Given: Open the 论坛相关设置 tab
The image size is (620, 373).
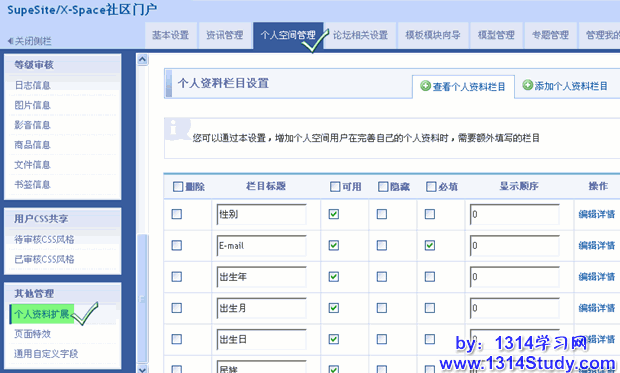Looking at the screenshot, I should pos(360,35).
